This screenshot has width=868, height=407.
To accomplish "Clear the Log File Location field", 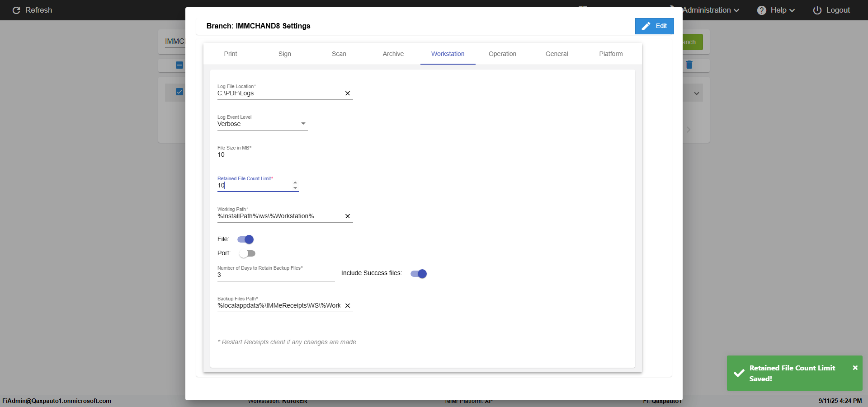I will tap(348, 94).
